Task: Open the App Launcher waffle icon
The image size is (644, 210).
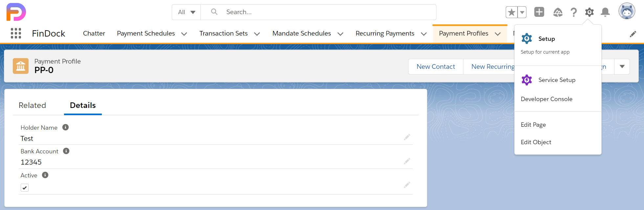Action: [15, 33]
